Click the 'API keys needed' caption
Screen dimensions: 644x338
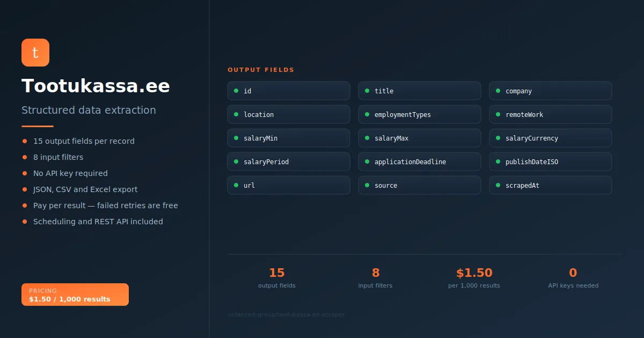[573, 285]
